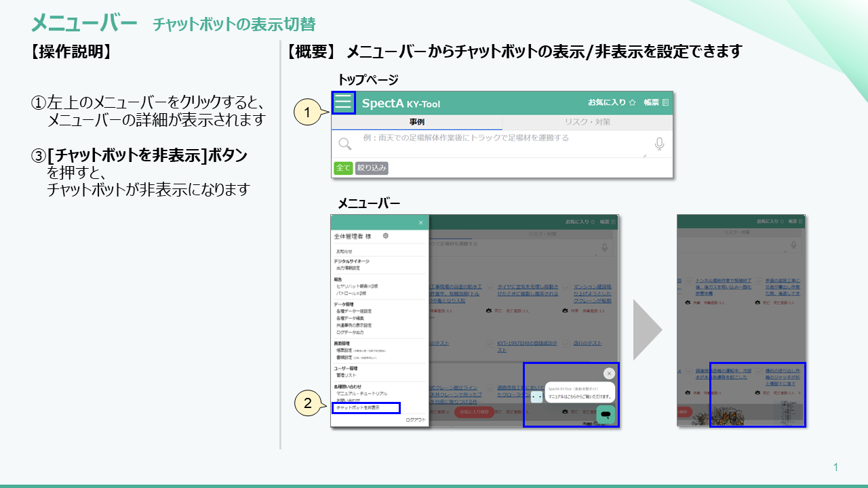Click the search text field with 例：雨天 placeholder
This screenshot has width=868, height=488.
click(x=502, y=144)
